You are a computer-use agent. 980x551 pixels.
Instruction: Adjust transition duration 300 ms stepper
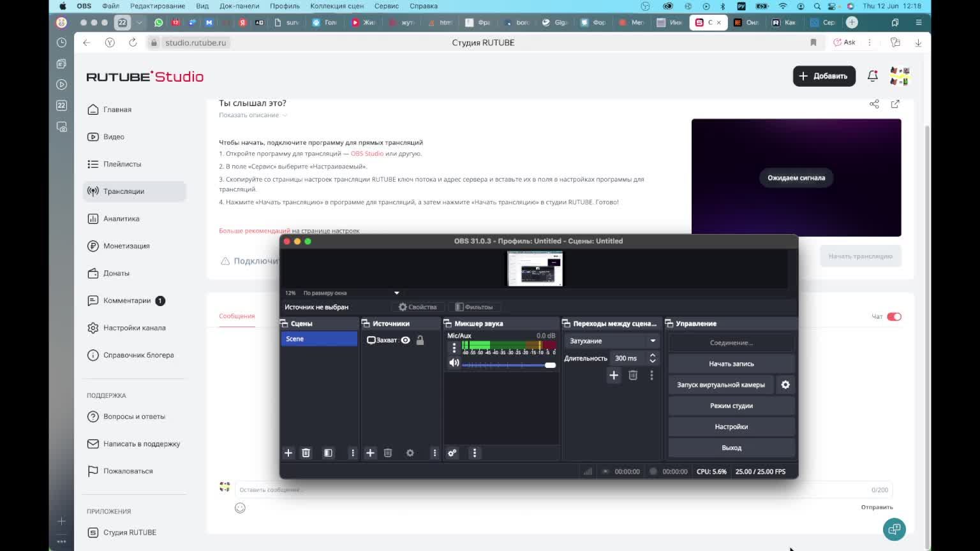pos(653,358)
